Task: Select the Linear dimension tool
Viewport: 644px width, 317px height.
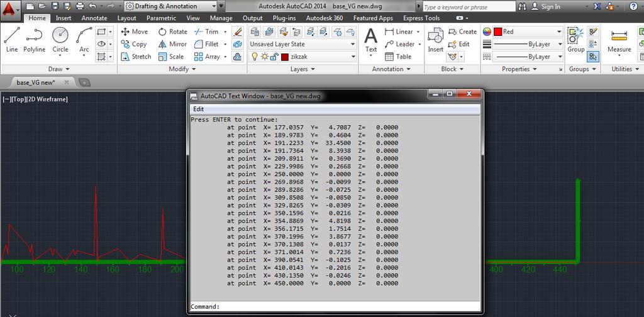Action: [399, 31]
